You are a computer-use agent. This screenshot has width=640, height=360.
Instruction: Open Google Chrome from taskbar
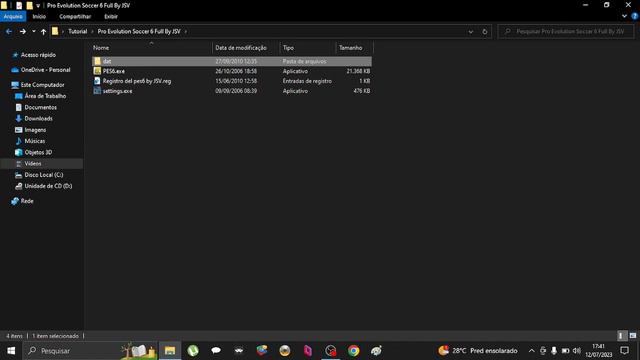click(353, 351)
